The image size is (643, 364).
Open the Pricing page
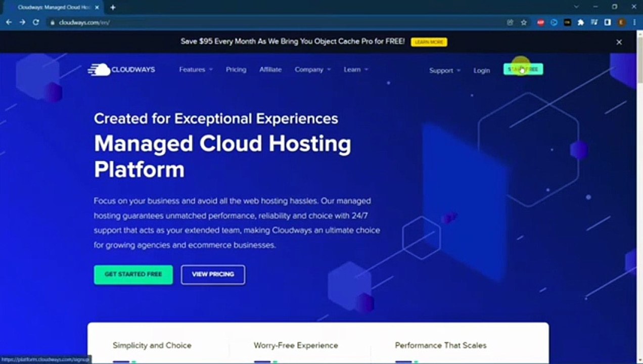[236, 70]
